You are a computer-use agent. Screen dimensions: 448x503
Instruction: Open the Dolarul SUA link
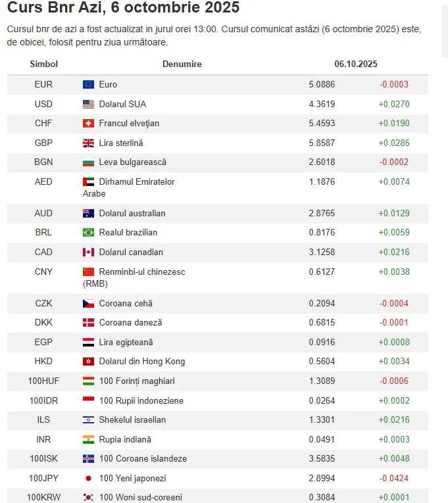[122, 104]
